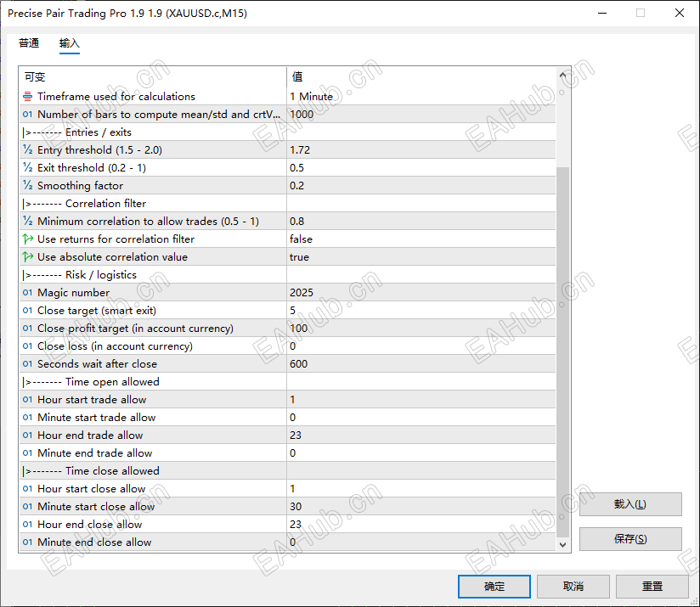Select the Hour end trade allow label
The width and height of the screenshot is (700, 607).
(90, 436)
